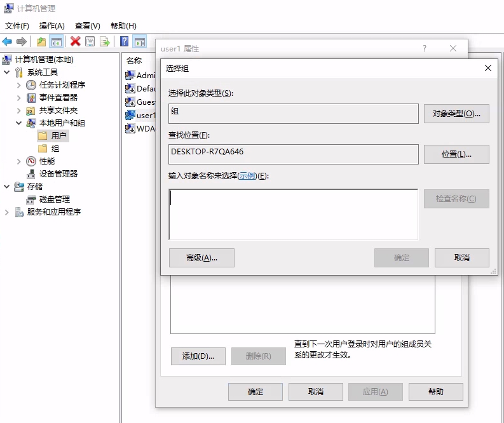
Task: Click the Properties toolbar icon
Action: (90, 41)
